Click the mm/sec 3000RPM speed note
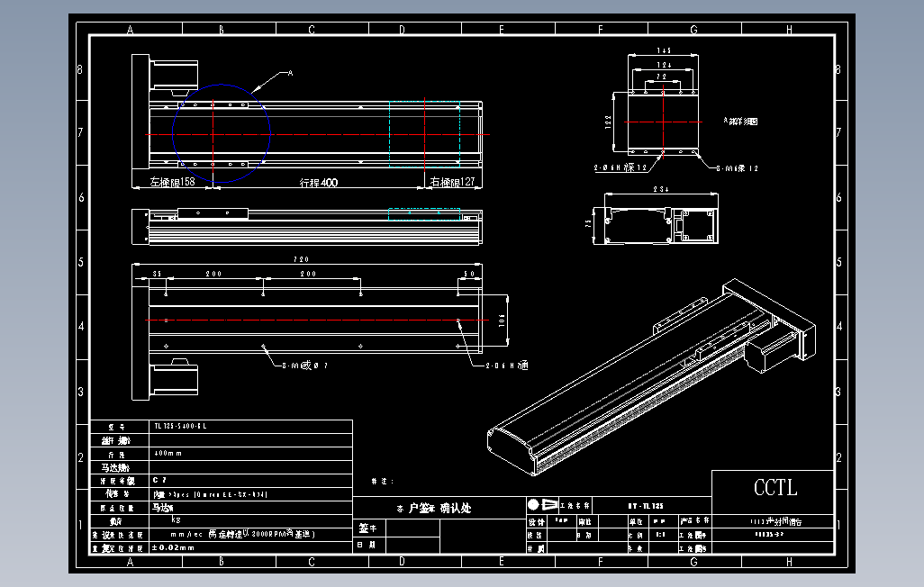924x587 pixels. point(243,534)
